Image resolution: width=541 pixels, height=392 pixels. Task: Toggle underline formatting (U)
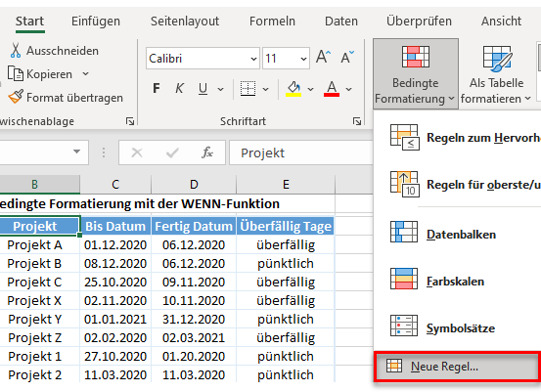[203, 89]
